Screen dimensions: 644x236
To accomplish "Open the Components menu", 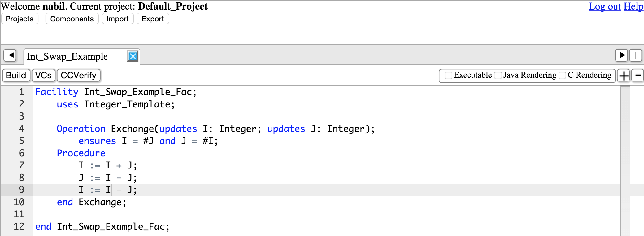I will pos(72,19).
